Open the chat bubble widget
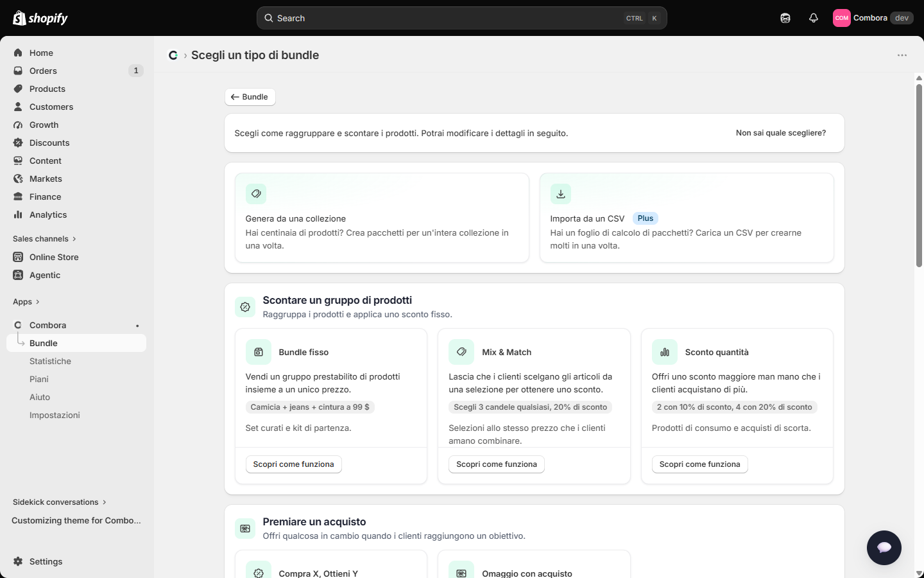 coord(884,548)
